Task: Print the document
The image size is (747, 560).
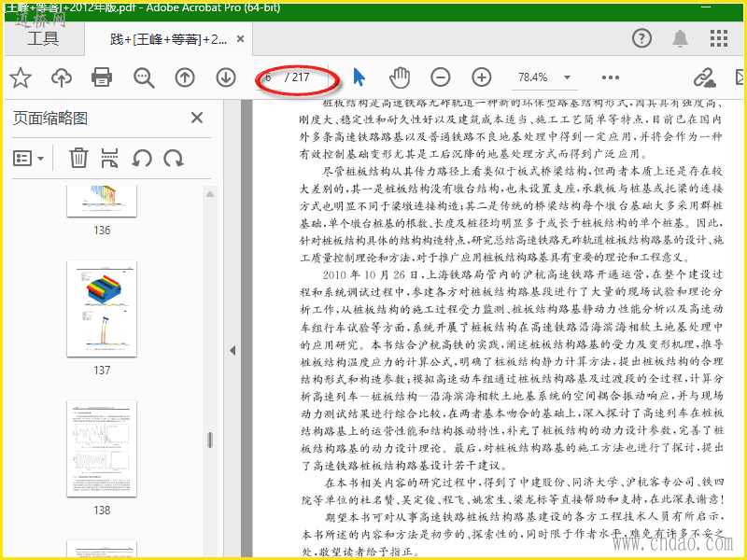Action: 102,77
